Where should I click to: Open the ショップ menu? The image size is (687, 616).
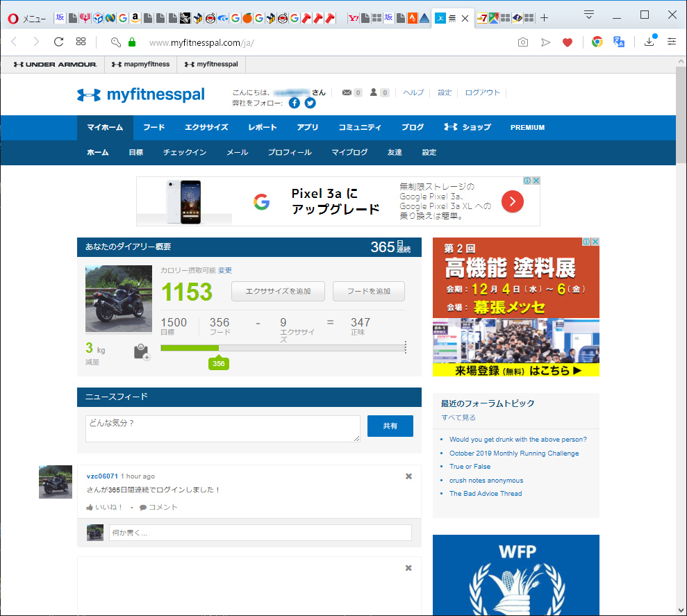467,128
